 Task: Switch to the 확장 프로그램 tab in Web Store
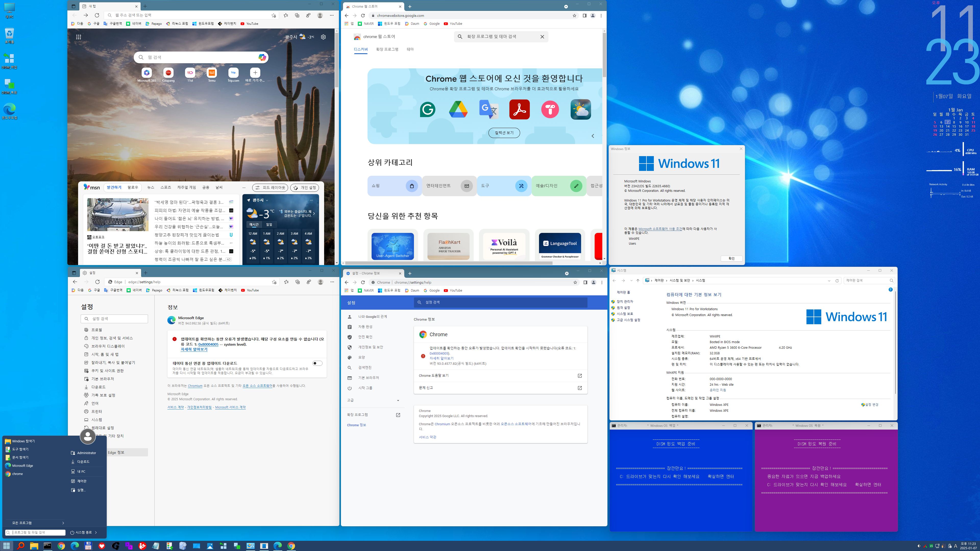387,49
